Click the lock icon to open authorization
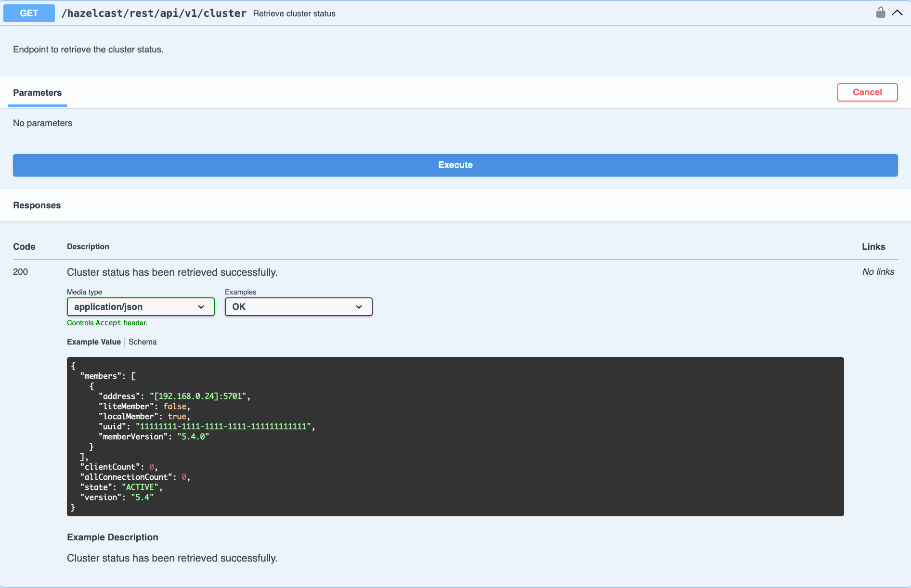 pyautogui.click(x=881, y=12)
